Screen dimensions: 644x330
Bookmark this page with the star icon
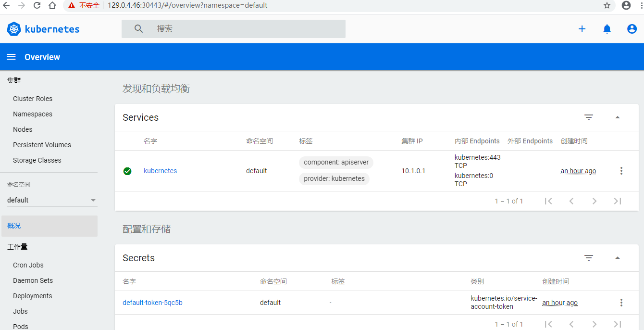pyautogui.click(x=607, y=6)
